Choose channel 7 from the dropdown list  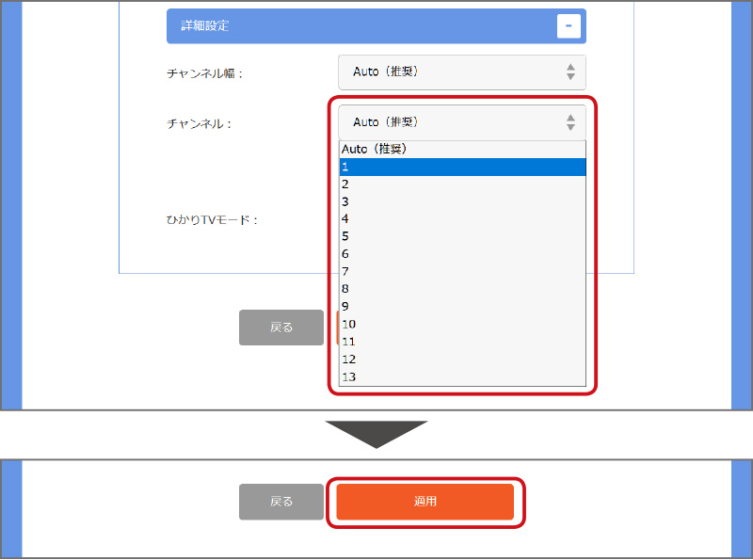[x=462, y=272]
